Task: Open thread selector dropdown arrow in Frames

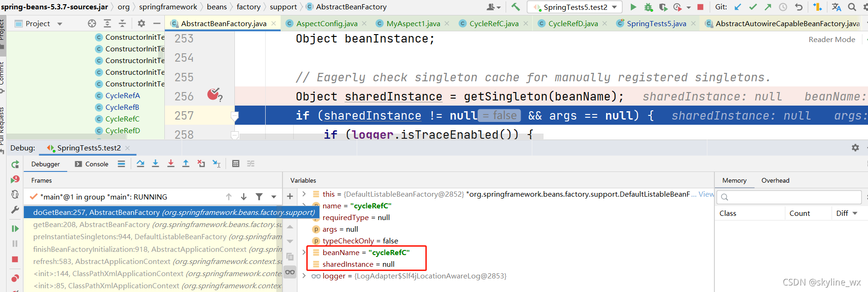Action: [274, 197]
